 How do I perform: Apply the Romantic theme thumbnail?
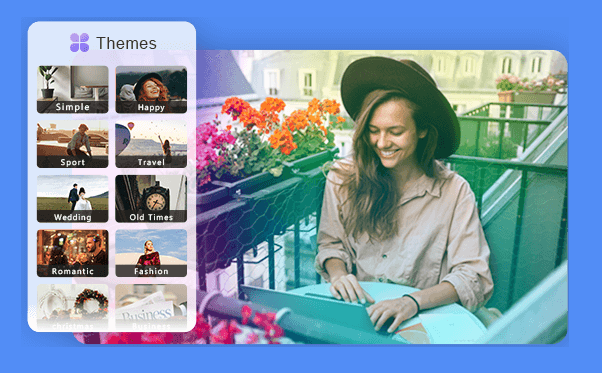73,253
